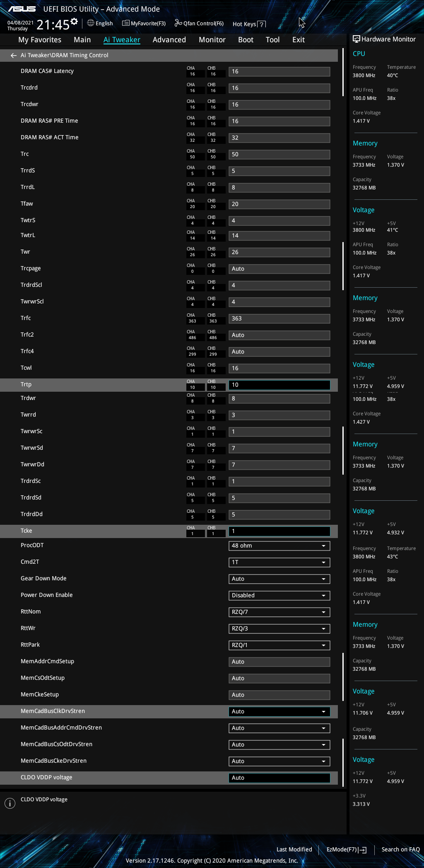The height and width of the screenshot is (868, 424).
Task: Click the Hot Keys question mark box
Action: [x=261, y=24]
